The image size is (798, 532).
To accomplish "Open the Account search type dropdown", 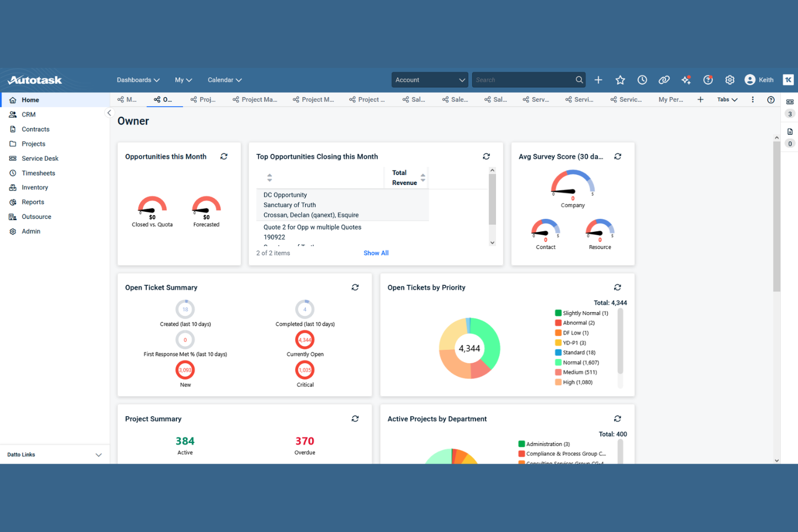I will (x=430, y=80).
